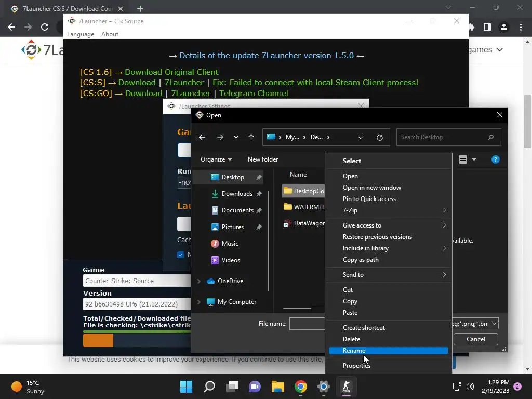Select Pictures in the navigation pane
532x399 pixels.
[232, 227]
